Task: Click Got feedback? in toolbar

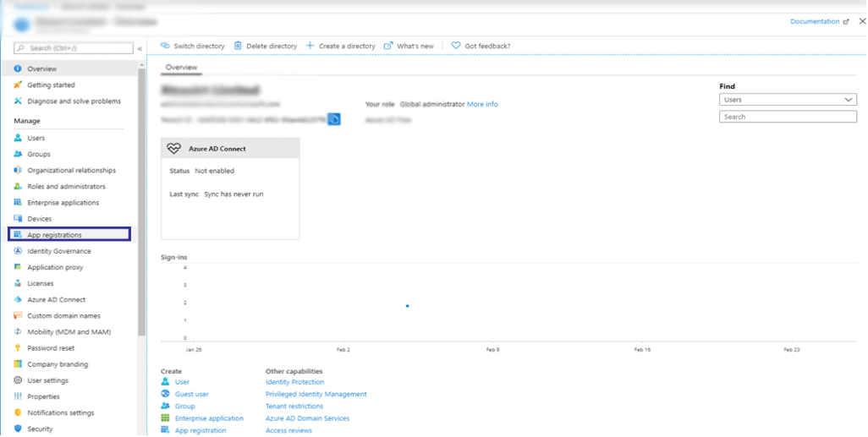Action: (481, 46)
